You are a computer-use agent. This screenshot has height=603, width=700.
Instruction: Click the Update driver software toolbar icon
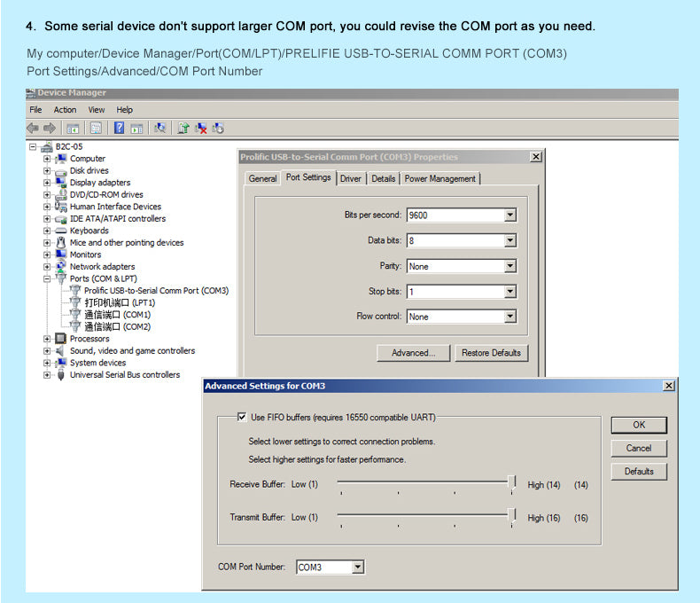[x=183, y=128]
